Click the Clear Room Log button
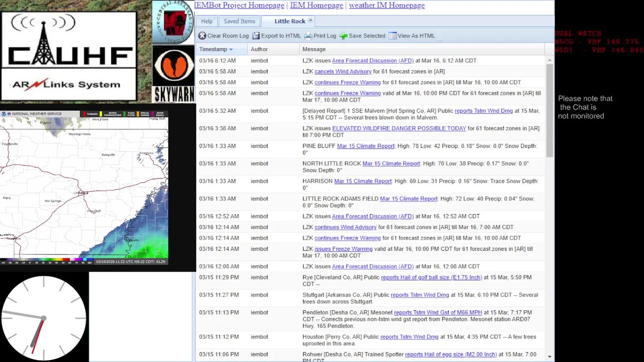The width and height of the screenshot is (644, 362). pyautogui.click(x=223, y=36)
